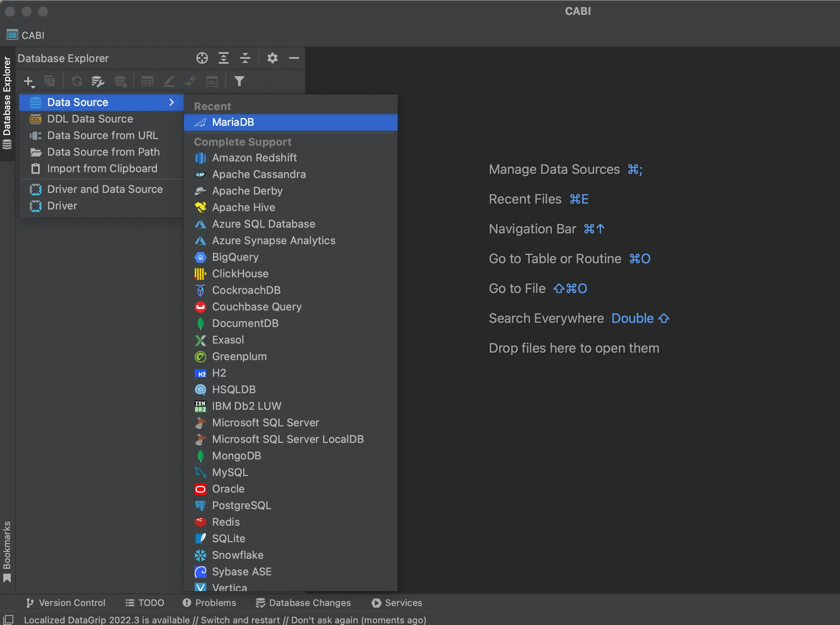
Task: Hide the Database Explorer with minus icon
Action: (294, 58)
